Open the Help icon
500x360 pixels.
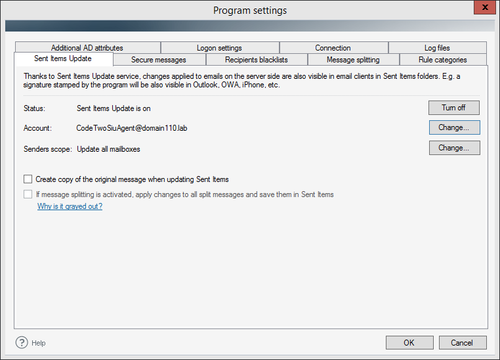(22, 342)
